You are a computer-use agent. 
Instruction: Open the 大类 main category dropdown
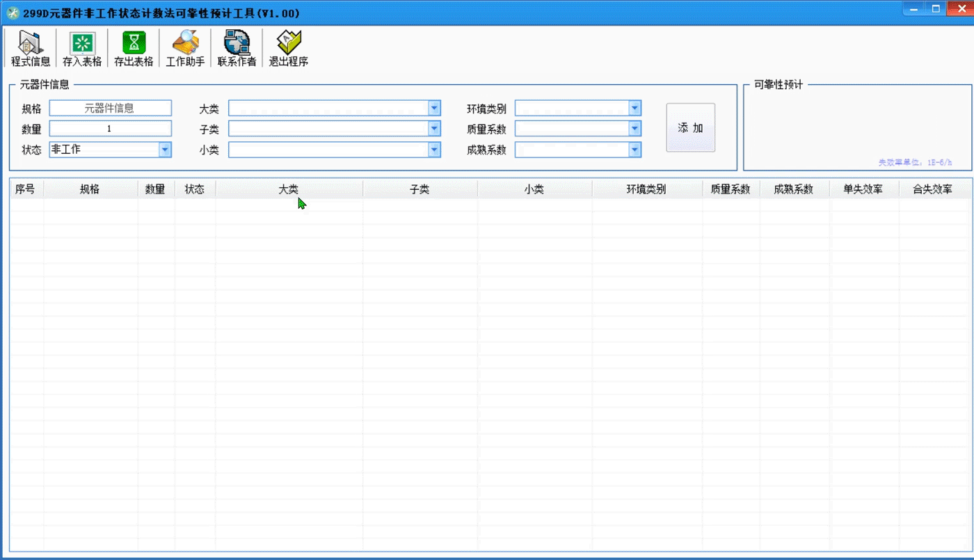click(434, 108)
